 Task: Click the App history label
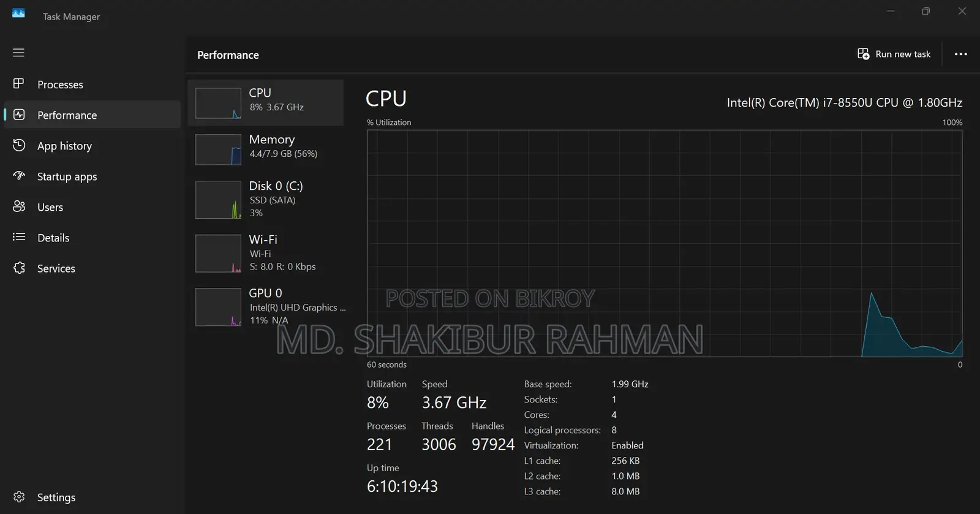[64, 146]
